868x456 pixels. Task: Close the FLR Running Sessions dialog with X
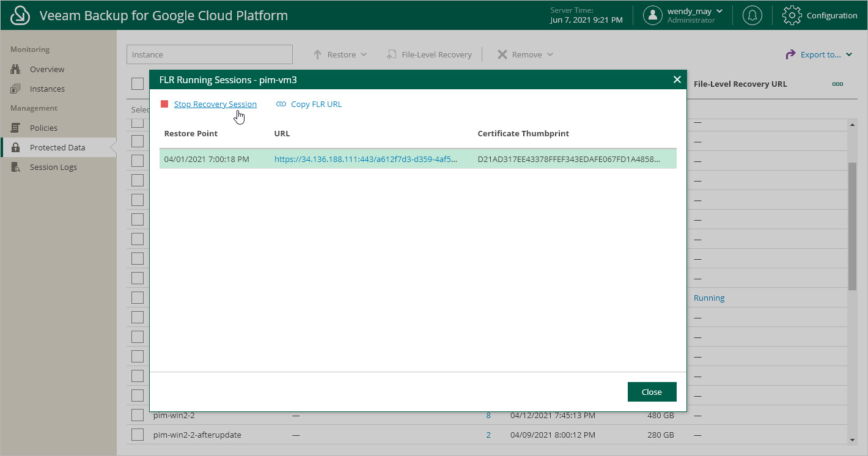point(677,79)
